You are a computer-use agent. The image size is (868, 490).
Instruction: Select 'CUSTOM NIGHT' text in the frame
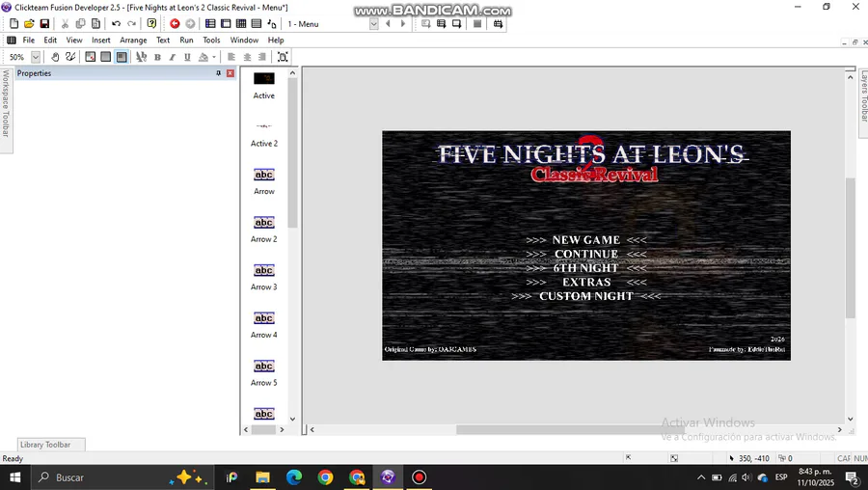pos(586,296)
